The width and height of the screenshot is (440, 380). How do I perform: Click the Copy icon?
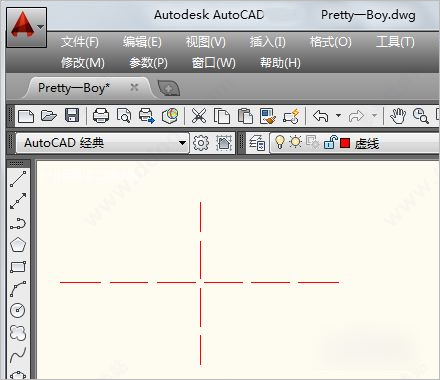click(222, 116)
